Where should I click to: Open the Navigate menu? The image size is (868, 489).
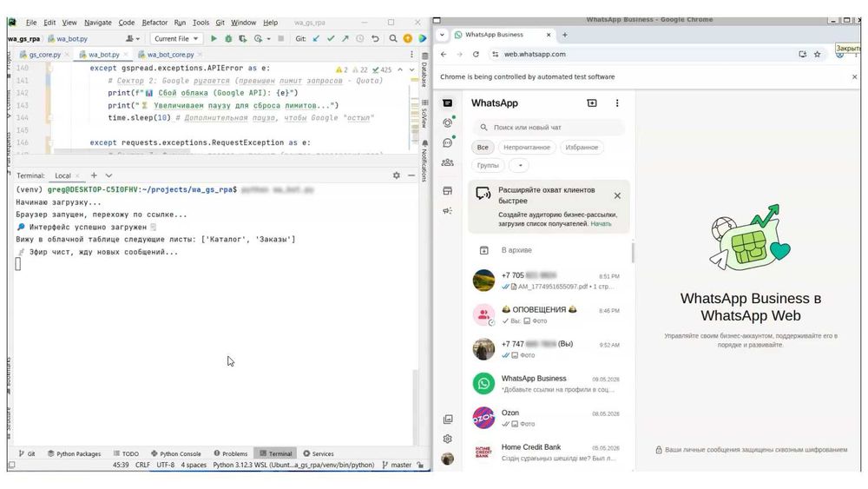98,23
